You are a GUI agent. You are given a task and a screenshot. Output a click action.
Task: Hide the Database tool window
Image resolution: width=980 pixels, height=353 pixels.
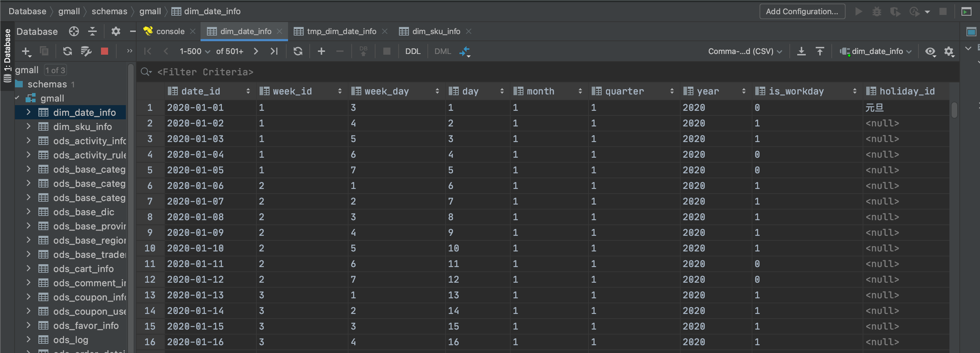click(x=132, y=32)
